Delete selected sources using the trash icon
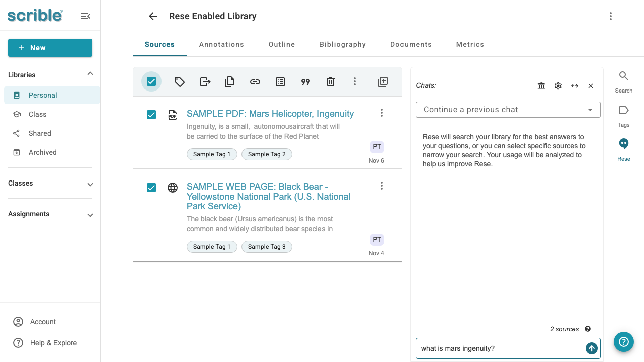 pyautogui.click(x=330, y=81)
